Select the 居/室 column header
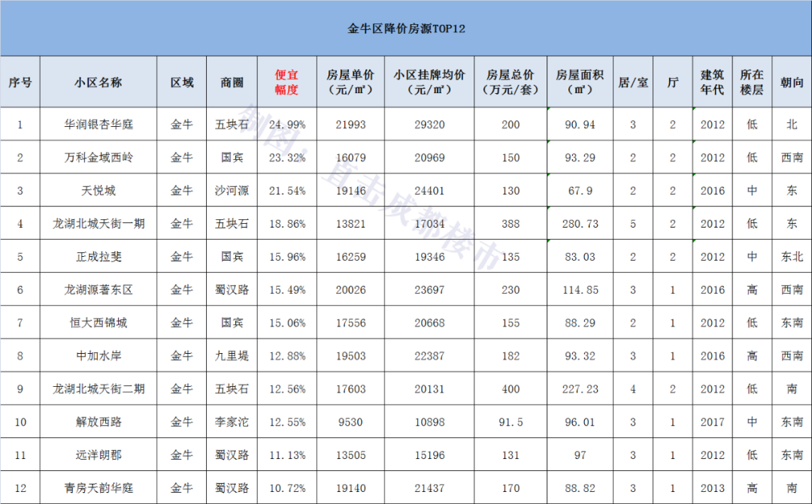Screen dimensions: 812x504 coord(633,83)
